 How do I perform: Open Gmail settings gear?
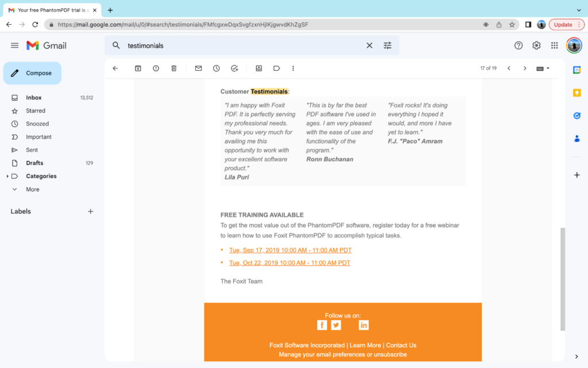(x=536, y=45)
